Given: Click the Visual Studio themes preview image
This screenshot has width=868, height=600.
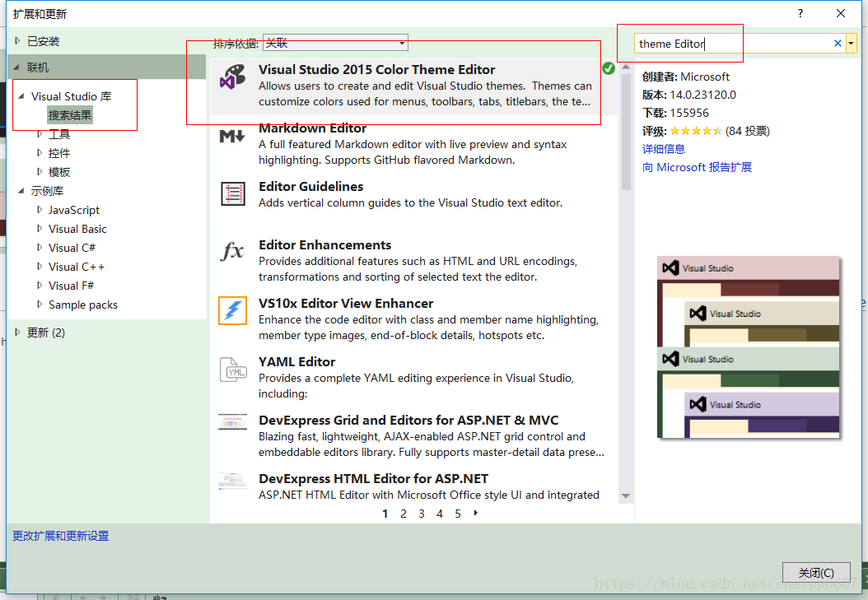Looking at the screenshot, I should 749,347.
